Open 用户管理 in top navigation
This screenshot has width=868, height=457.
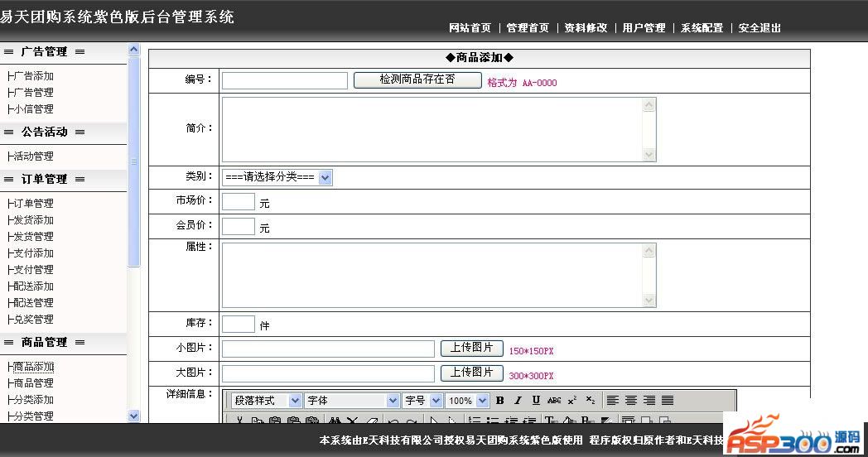(x=644, y=27)
